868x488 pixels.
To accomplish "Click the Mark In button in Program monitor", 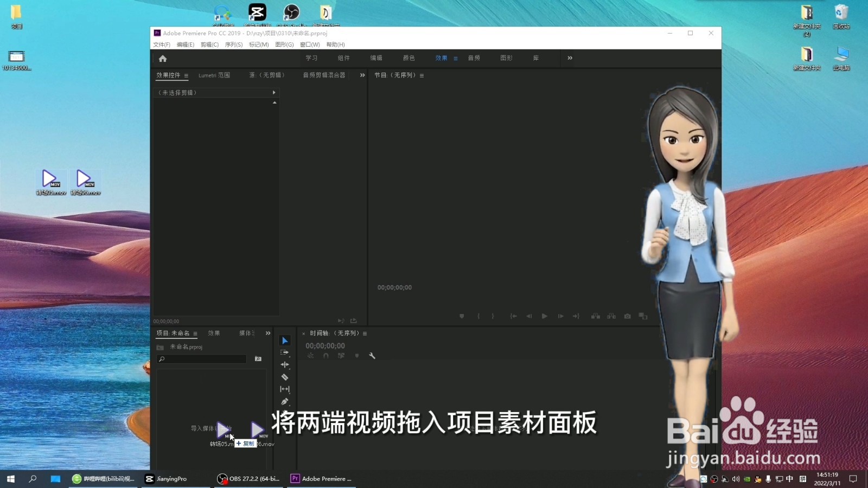I will (x=478, y=316).
